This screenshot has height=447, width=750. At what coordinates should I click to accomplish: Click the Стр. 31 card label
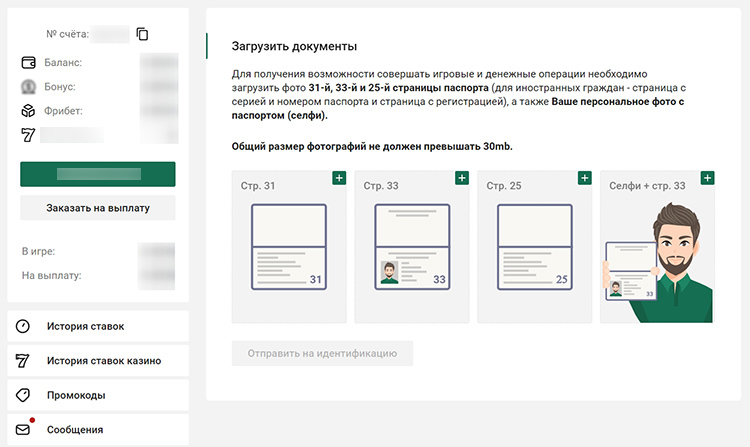tap(258, 185)
